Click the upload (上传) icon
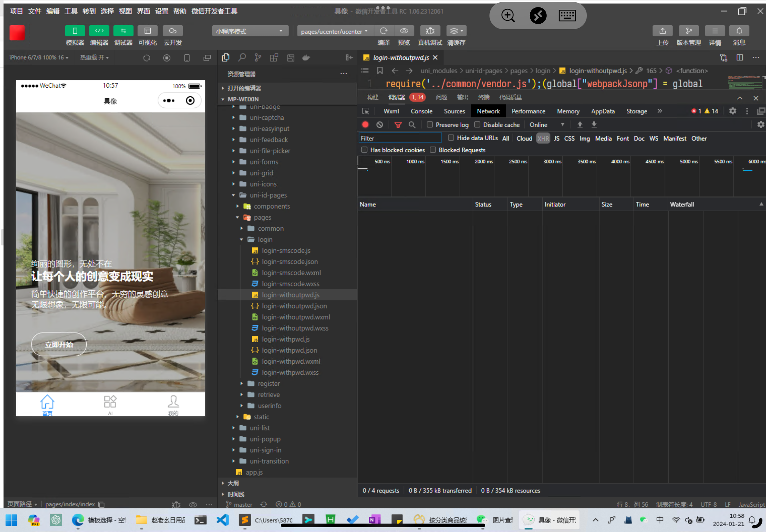The height and width of the screenshot is (532, 766). pyautogui.click(x=662, y=31)
